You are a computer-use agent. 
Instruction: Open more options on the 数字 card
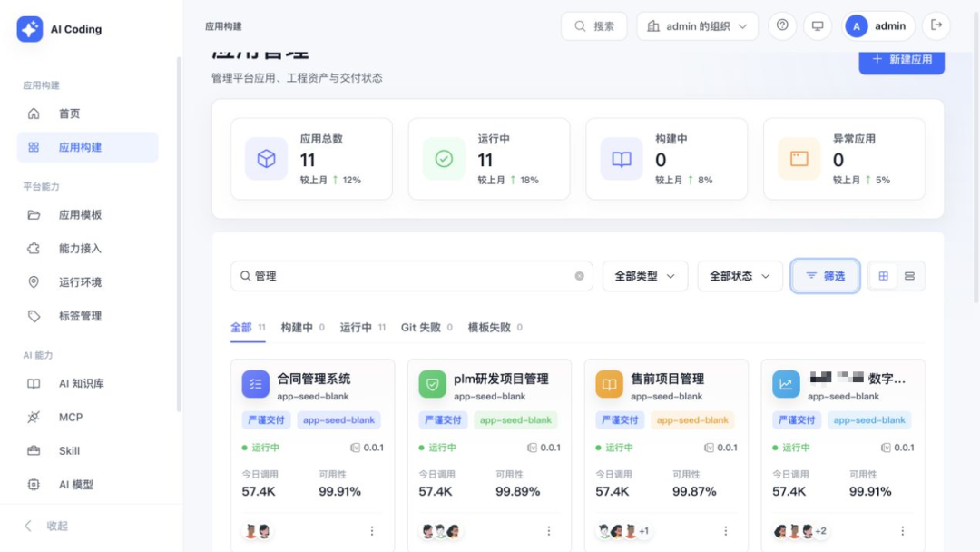click(903, 531)
